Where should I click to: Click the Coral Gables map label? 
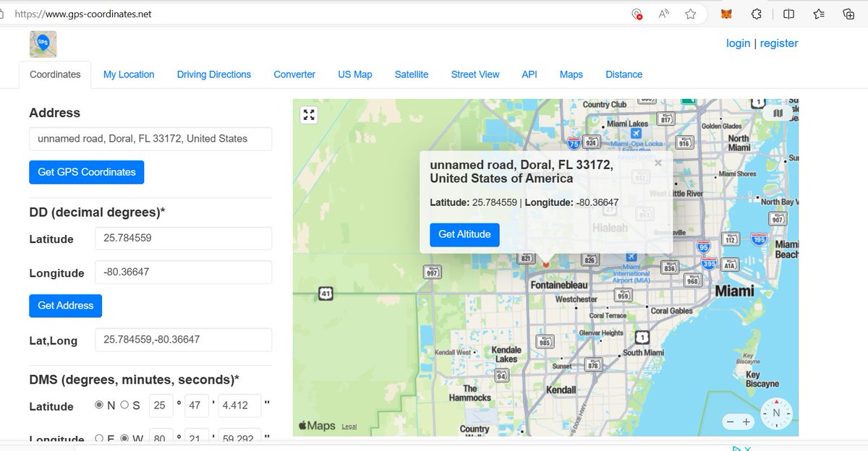coord(672,311)
